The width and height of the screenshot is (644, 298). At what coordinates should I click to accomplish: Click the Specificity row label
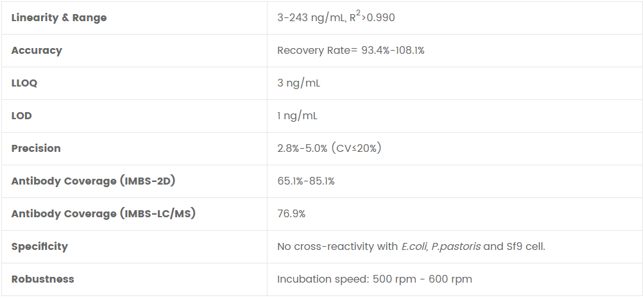[39, 247]
